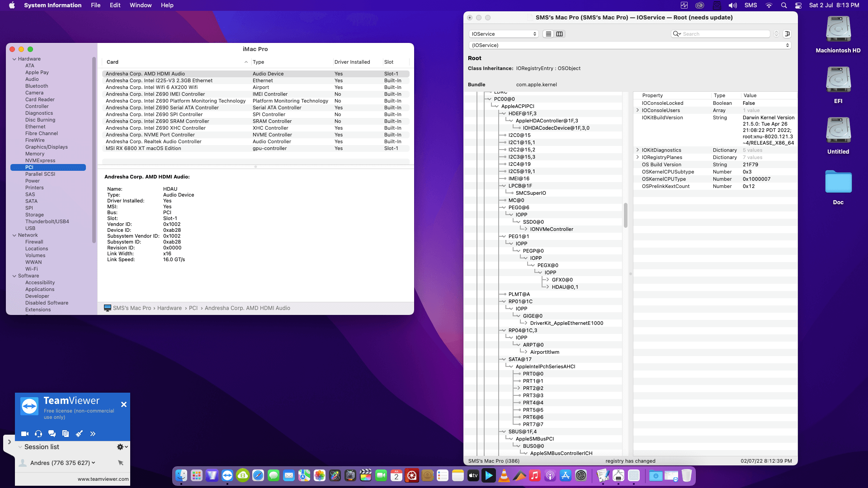Open the TeamViewer chat bubbles icon

[x=52, y=434]
